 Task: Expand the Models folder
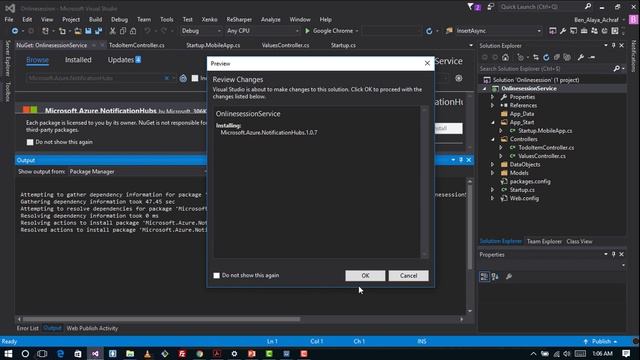(493, 173)
